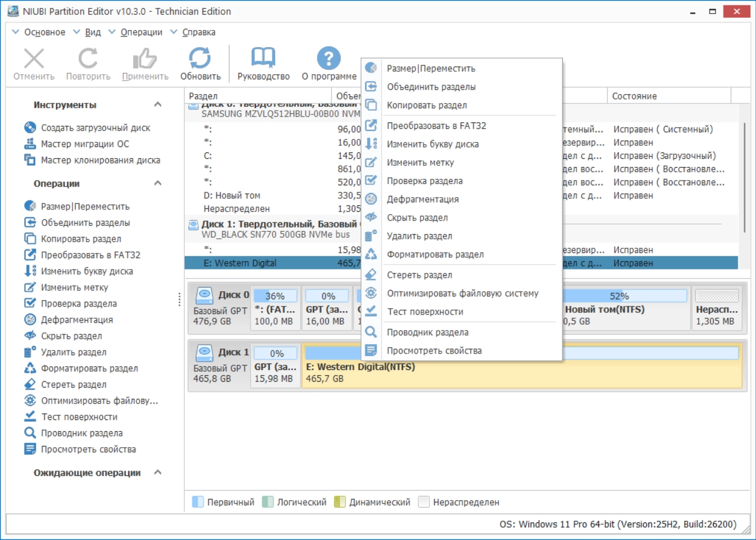Screen dimensions: 756x540
Task: Select Тест поверхности in the context menu
Action: click(462, 312)
